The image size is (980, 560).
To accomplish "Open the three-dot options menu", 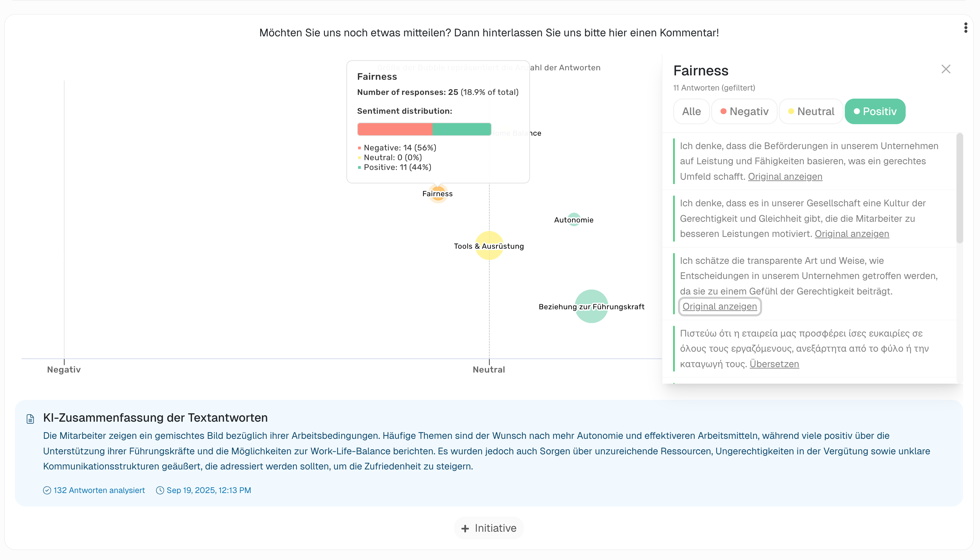I will point(966,28).
